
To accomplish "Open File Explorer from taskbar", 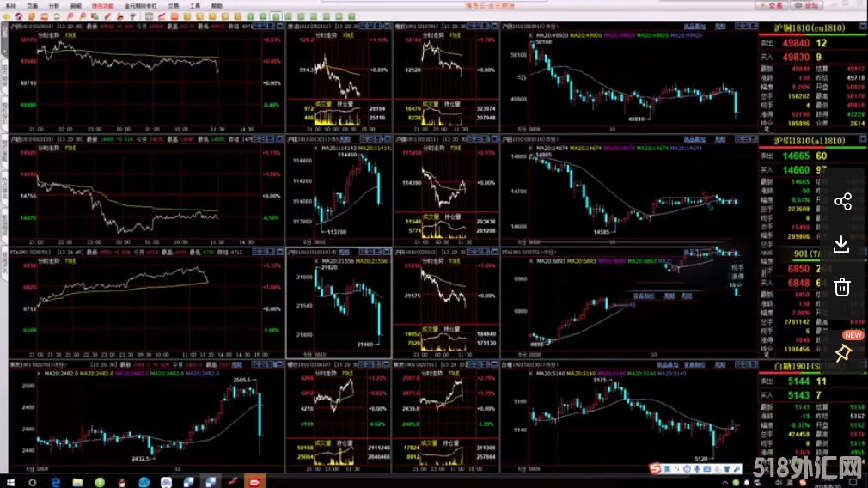I will 77,483.
